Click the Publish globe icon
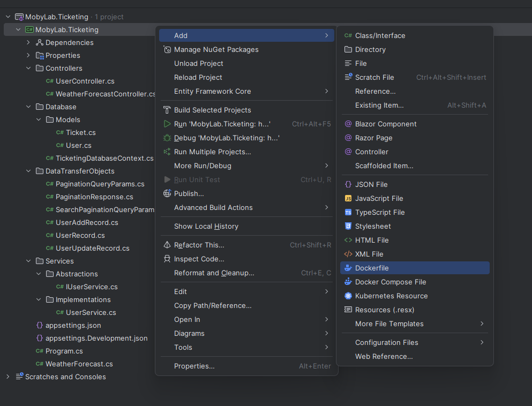Image resolution: width=532 pixels, height=406 pixels. pyautogui.click(x=167, y=193)
